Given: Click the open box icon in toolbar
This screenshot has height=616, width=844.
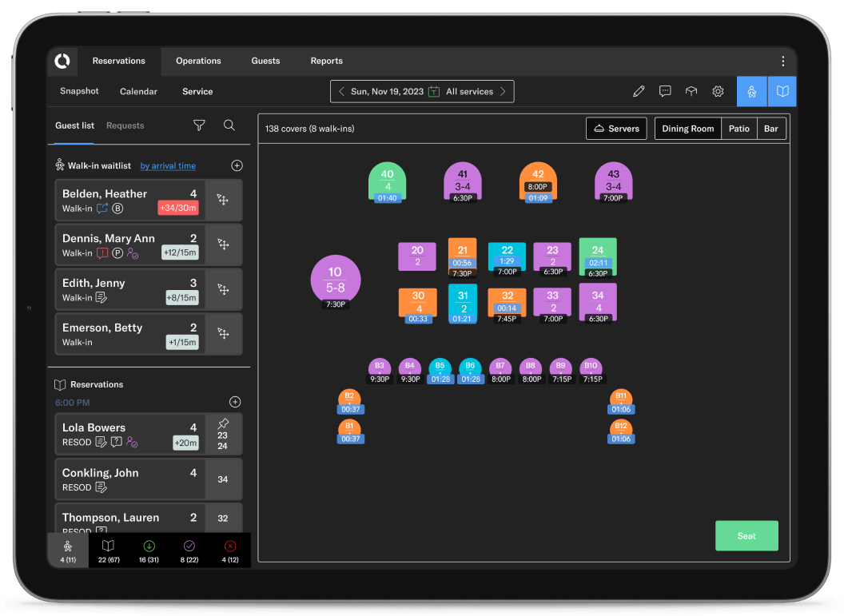Looking at the screenshot, I should tap(691, 91).
